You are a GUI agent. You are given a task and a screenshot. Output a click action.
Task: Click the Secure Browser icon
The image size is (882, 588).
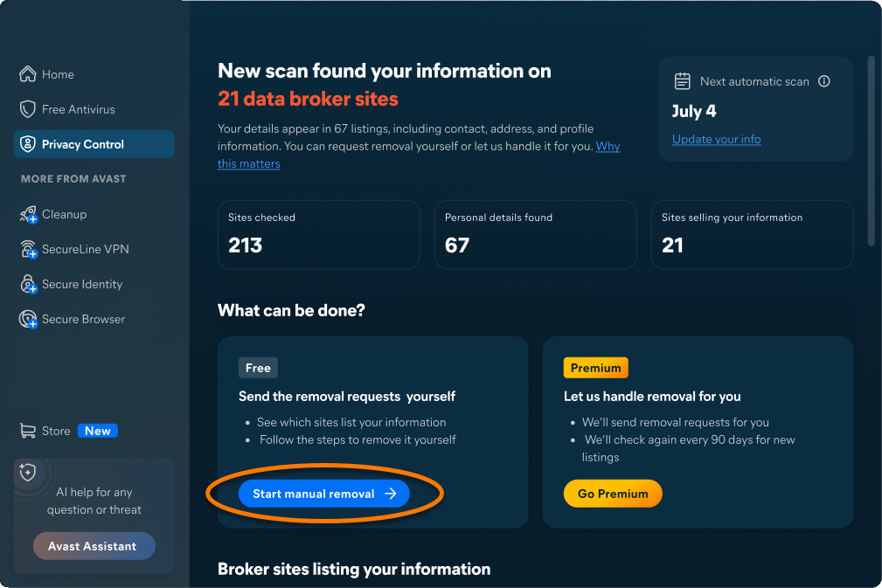[28, 319]
